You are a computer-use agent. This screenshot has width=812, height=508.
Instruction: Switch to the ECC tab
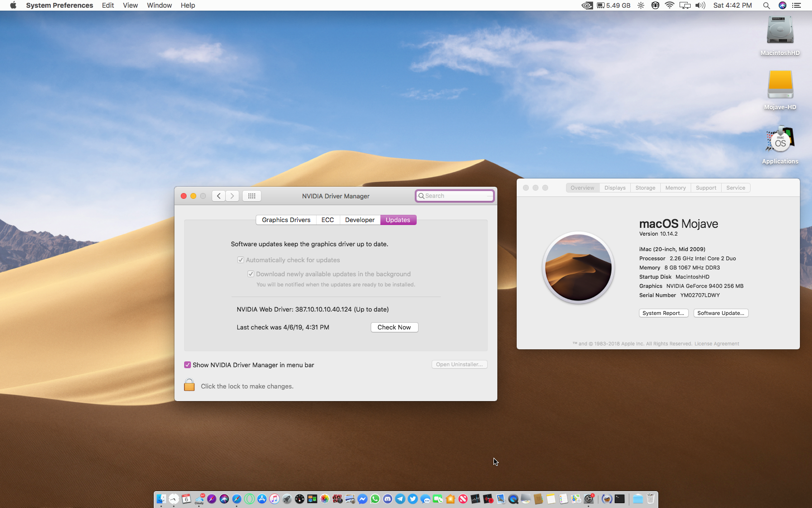[328, 220]
